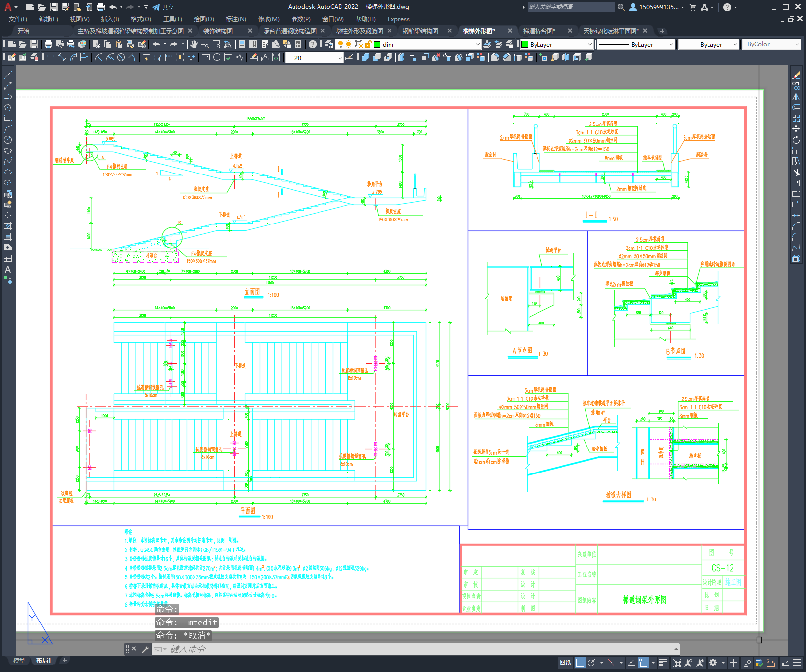Select the Rotate tool in right toolbar
This screenshot has width=806, height=672.
pyautogui.click(x=796, y=140)
